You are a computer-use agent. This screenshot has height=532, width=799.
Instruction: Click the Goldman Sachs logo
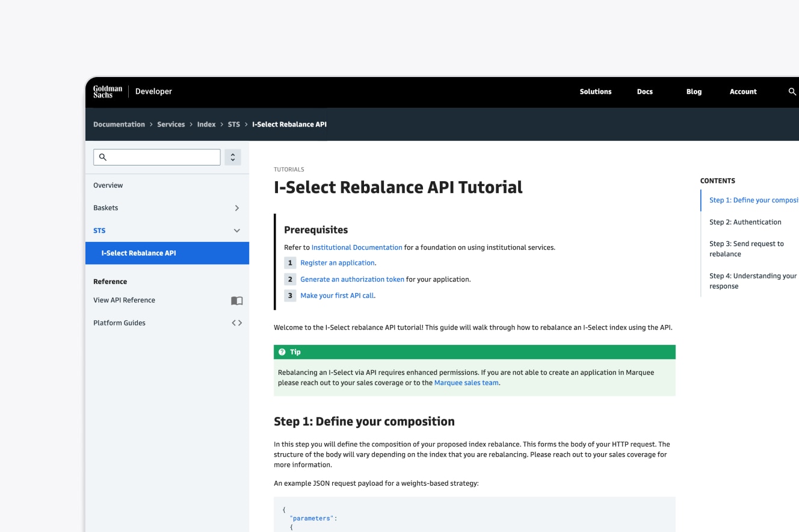108,91
